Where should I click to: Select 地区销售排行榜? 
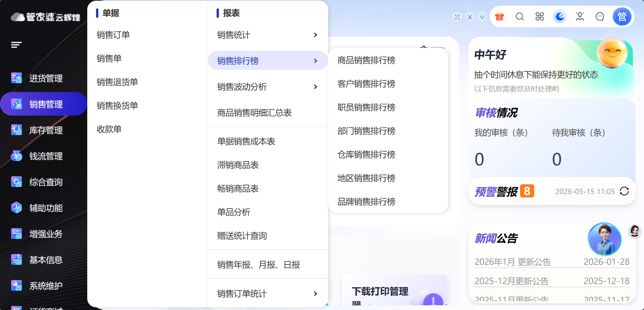(x=366, y=178)
